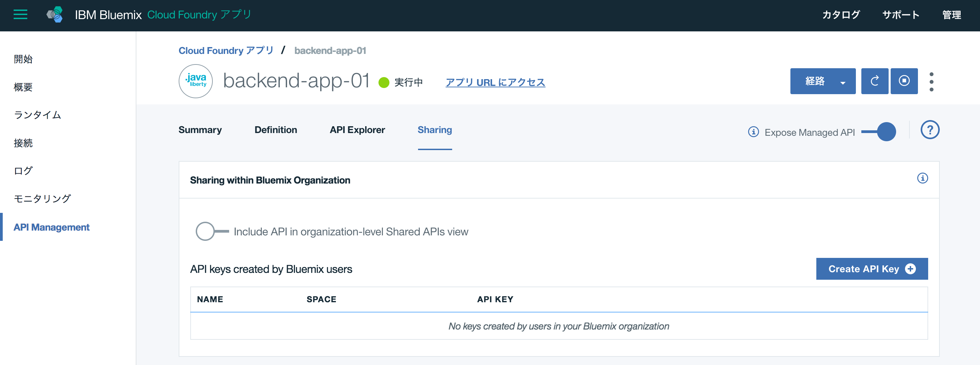Click the 'No keys created by users' message
Viewport: 980px width, 365px height.
tap(559, 326)
